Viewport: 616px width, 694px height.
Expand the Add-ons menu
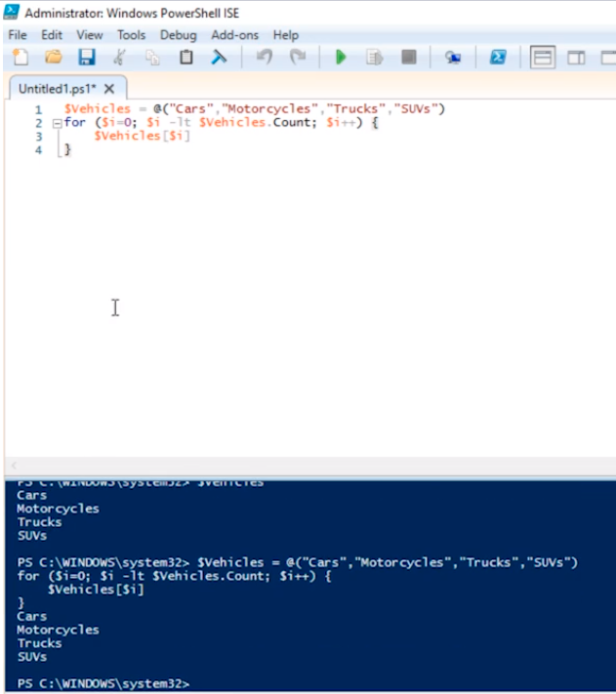234,35
